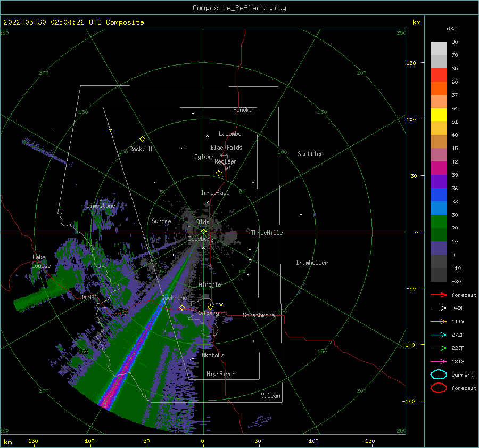
Task: Select the cyan 27ZW arrow legend icon
Action: pyautogui.click(x=439, y=335)
